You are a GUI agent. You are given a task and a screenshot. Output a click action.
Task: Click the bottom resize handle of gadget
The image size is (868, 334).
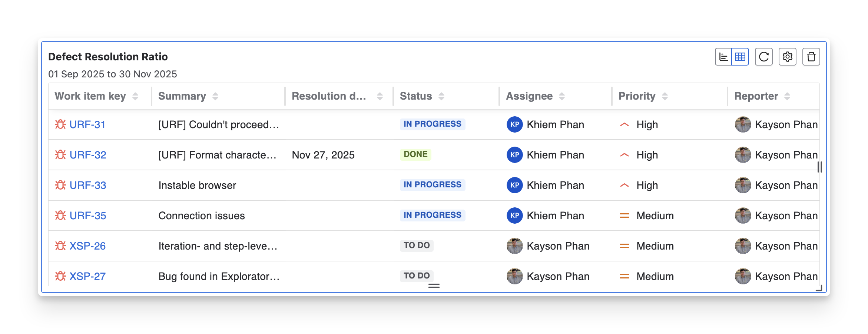(x=434, y=286)
